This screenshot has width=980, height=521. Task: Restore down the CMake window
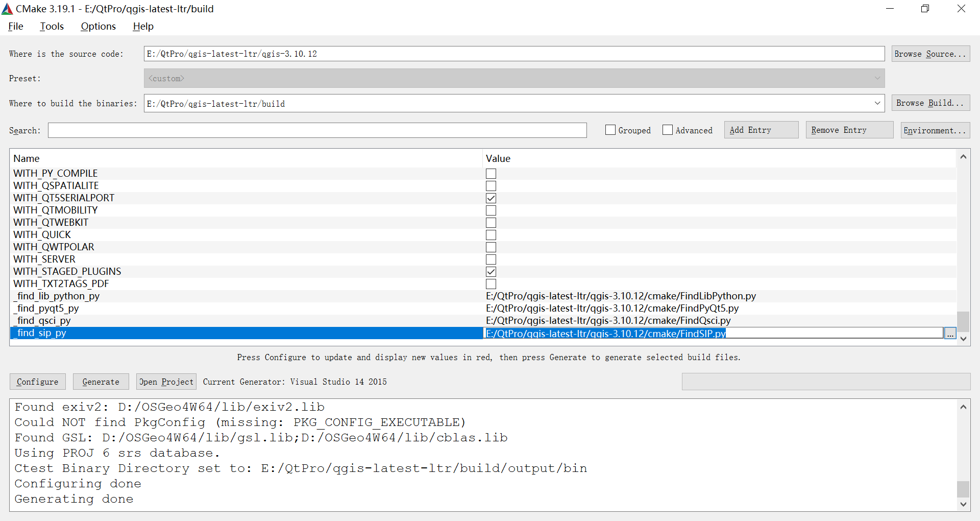925,9
